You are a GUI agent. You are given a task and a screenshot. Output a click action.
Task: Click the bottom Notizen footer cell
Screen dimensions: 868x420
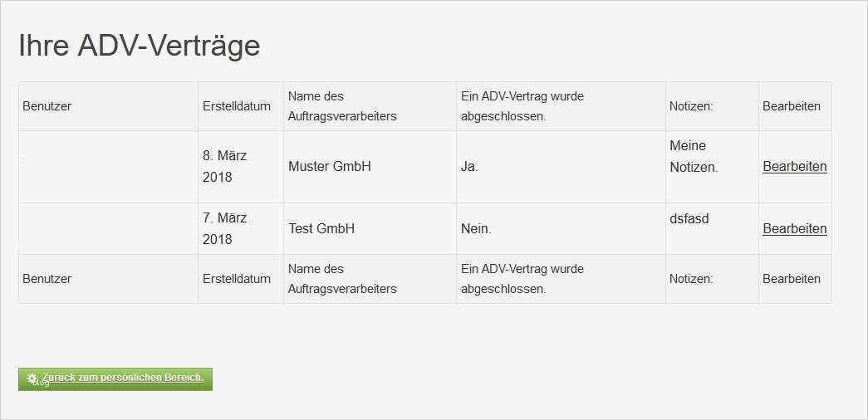(691, 279)
